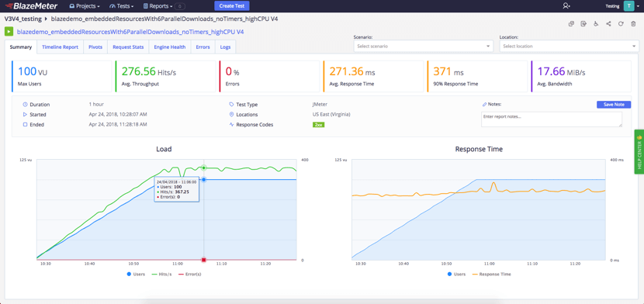This screenshot has width=644, height=304.
Task: Click the add user icon
Action: pyautogui.click(x=566, y=5)
